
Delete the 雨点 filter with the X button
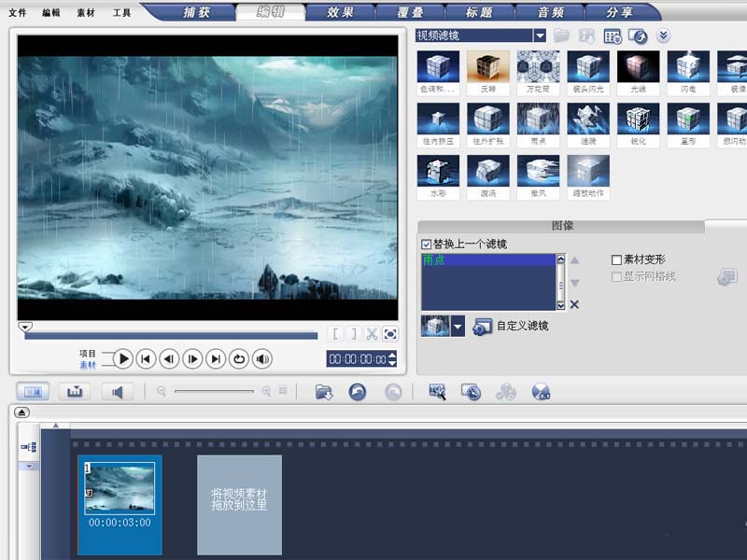point(574,305)
